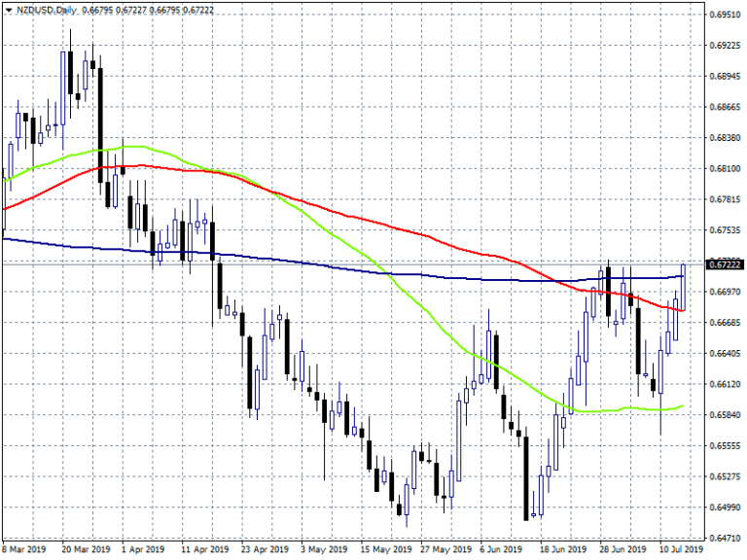Click the 8 Mar 2019 date label
747x560 pixels.
coord(23,549)
